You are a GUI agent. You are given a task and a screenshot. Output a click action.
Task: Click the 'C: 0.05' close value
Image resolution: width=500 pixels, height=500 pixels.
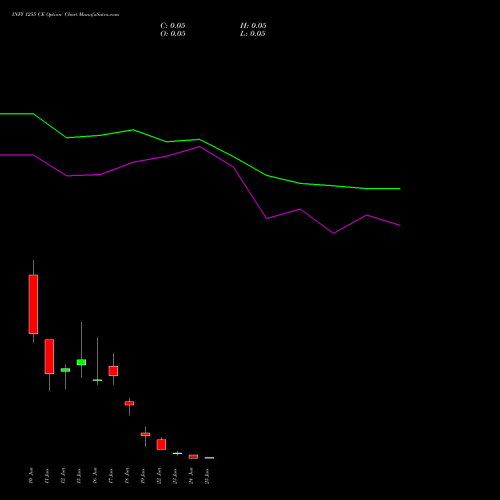173,26
